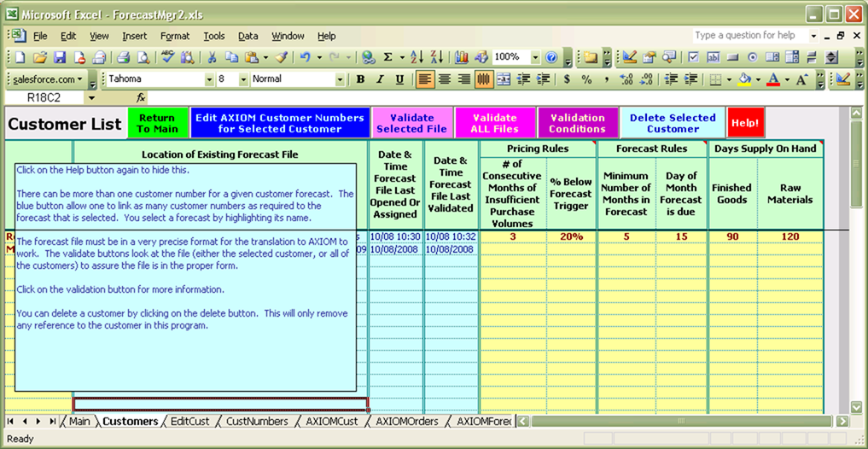Select the Check Box control tool
868x449 pixels.
coord(694,57)
